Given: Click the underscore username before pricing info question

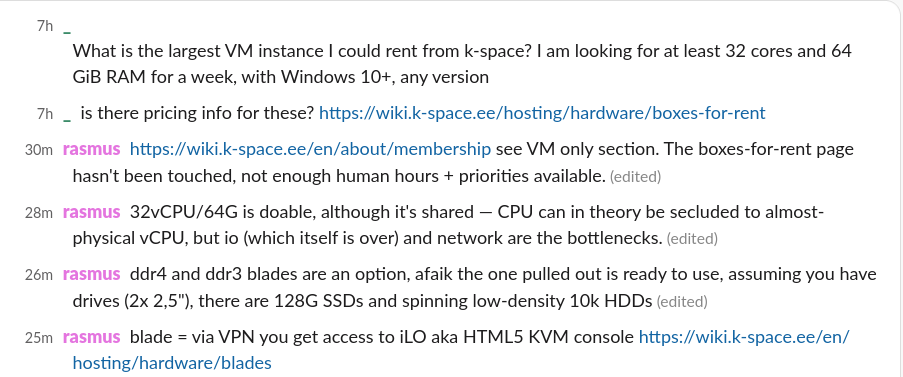Looking at the screenshot, I should [67, 119].
